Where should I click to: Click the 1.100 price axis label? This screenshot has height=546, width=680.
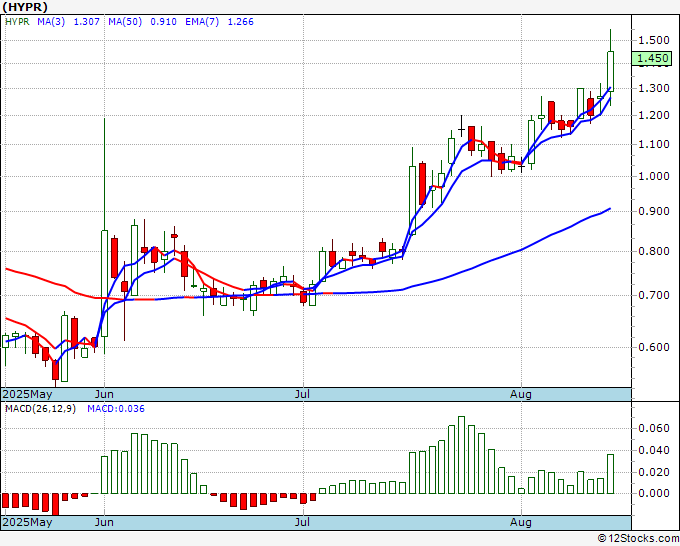654,144
